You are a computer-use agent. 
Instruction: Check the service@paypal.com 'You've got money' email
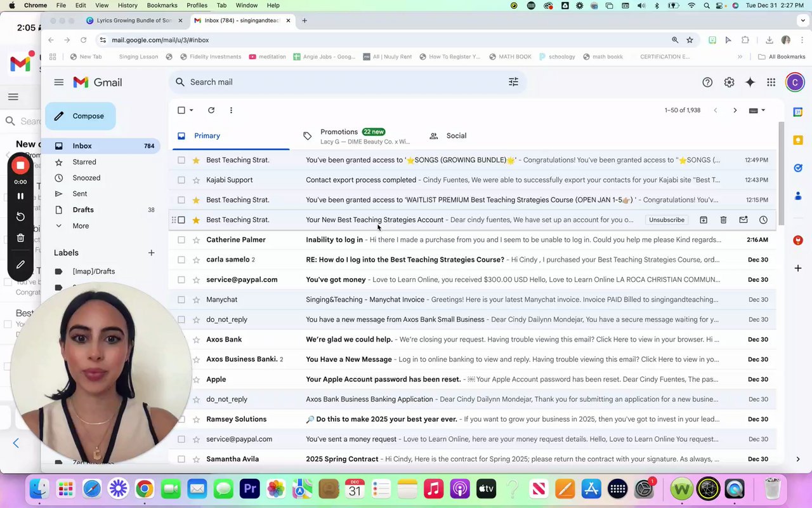(181, 279)
